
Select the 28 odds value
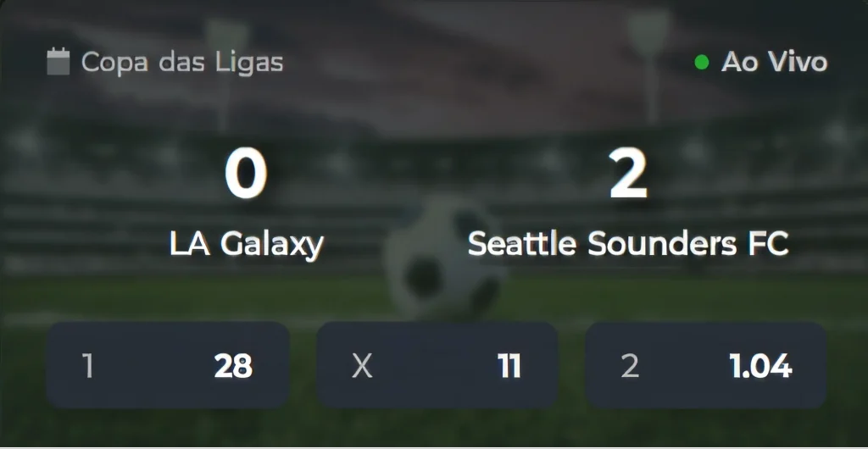[233, 367]
